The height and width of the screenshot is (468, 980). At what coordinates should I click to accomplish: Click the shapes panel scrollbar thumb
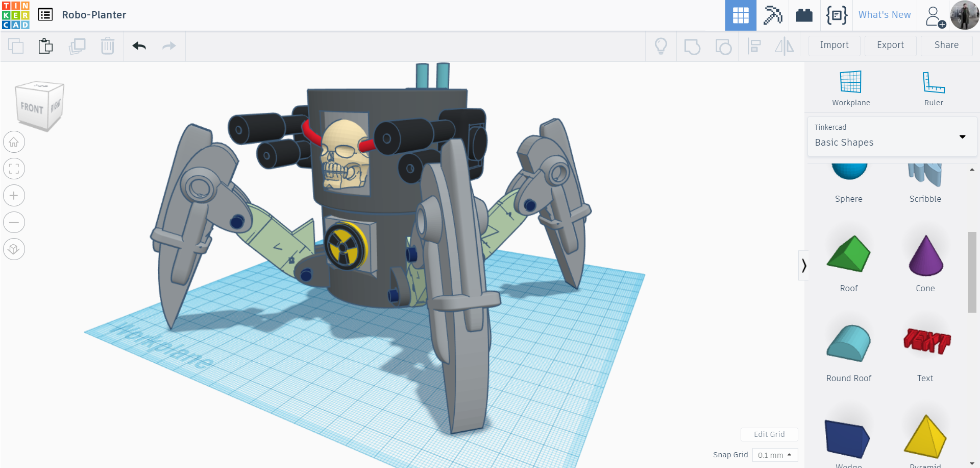tap(972, 272)
